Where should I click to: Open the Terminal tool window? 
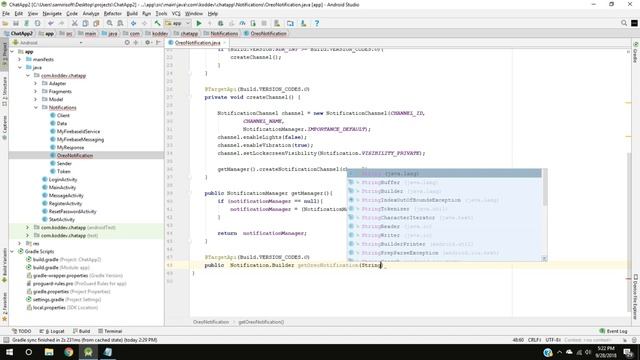tap(110, 331)
